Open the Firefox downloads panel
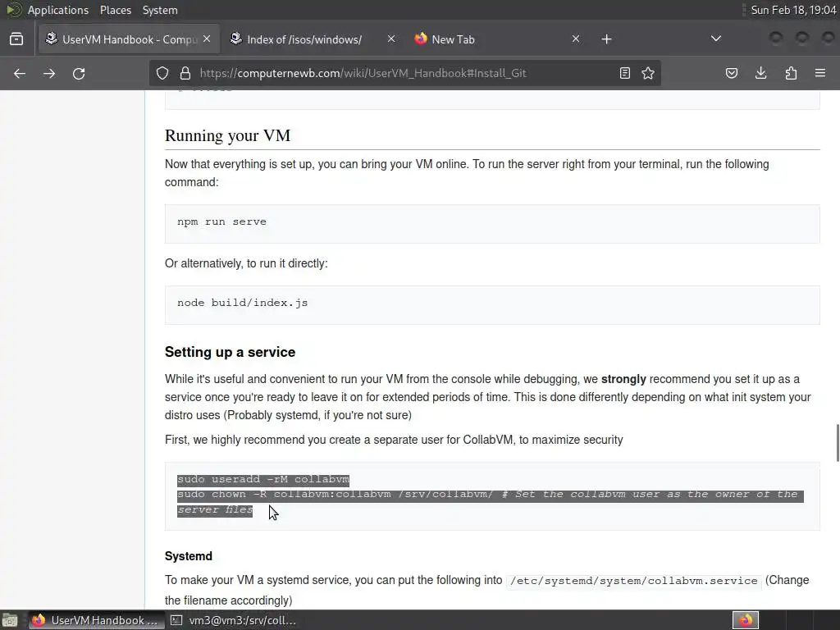The width and height of the screenshot is (840, 630). (x=760, y=73)
